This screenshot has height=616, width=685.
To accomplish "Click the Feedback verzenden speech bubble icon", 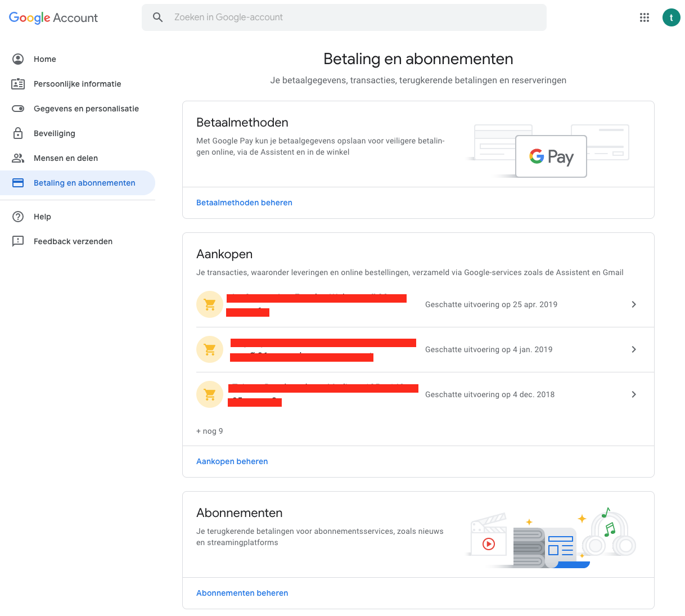I will [18, 241].
